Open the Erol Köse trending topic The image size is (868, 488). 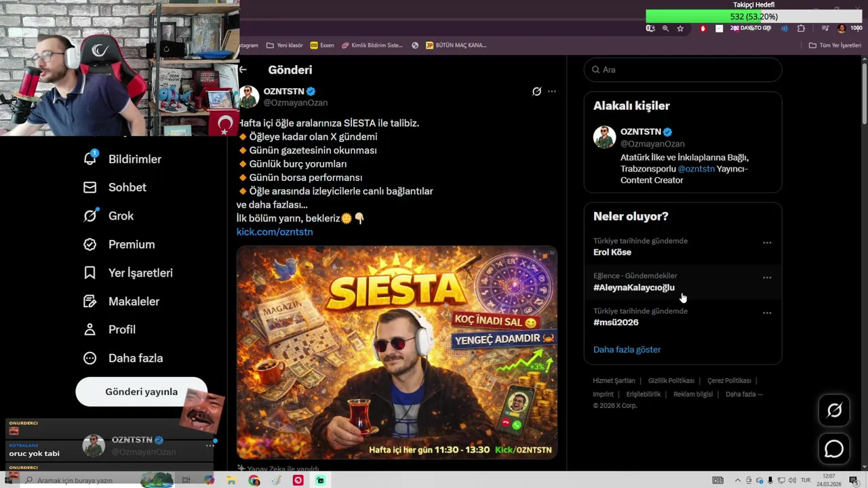682,247
